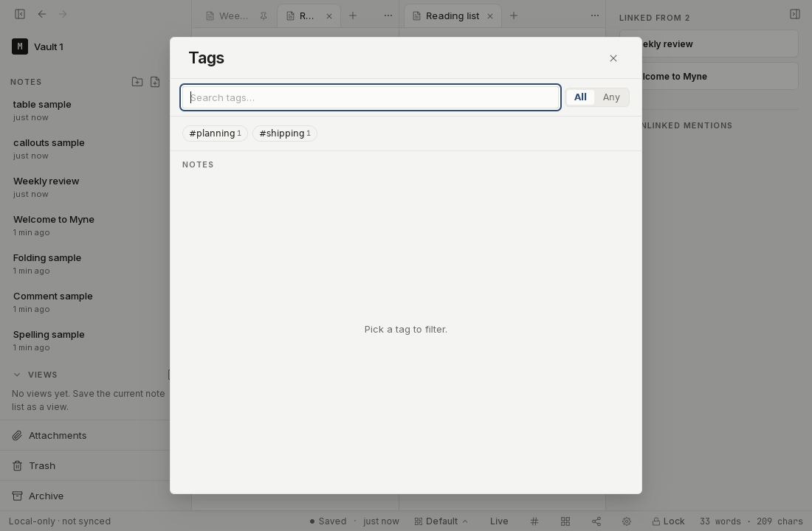
Task: Open the callouts sample note
Action: click(88, 148)
